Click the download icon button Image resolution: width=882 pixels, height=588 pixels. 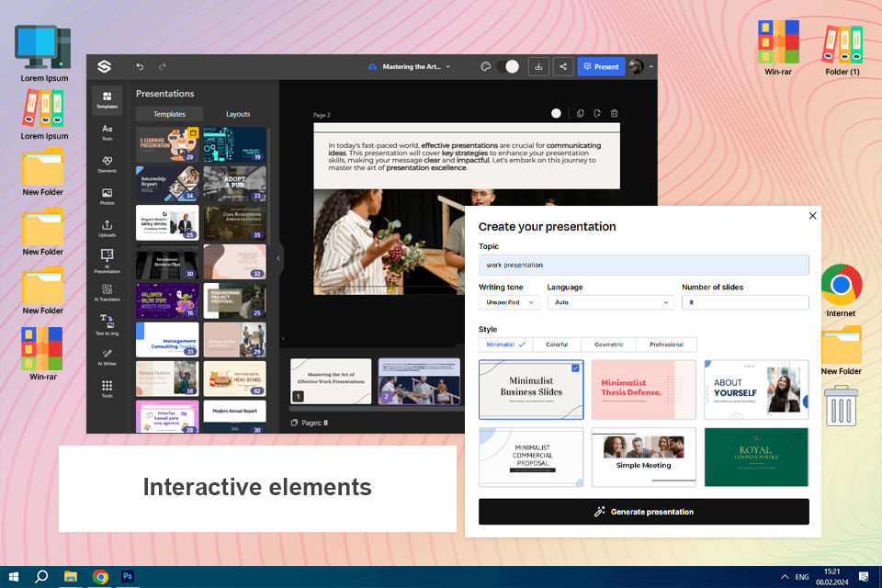point(538,66)
